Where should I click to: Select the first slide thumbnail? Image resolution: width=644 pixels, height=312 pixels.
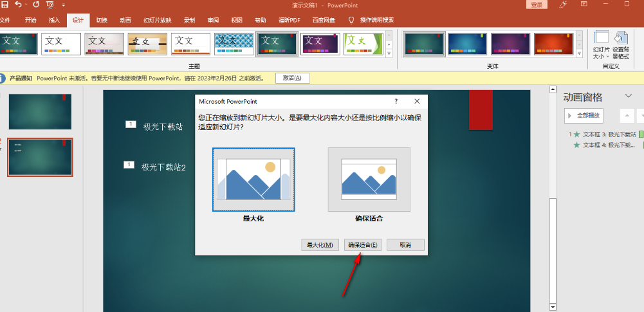click(40, 111)
